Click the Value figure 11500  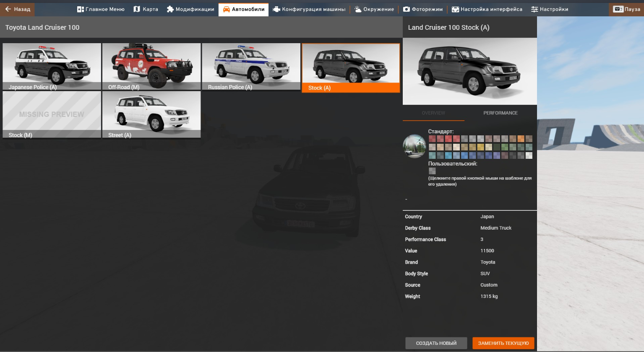tap(487, 251)
